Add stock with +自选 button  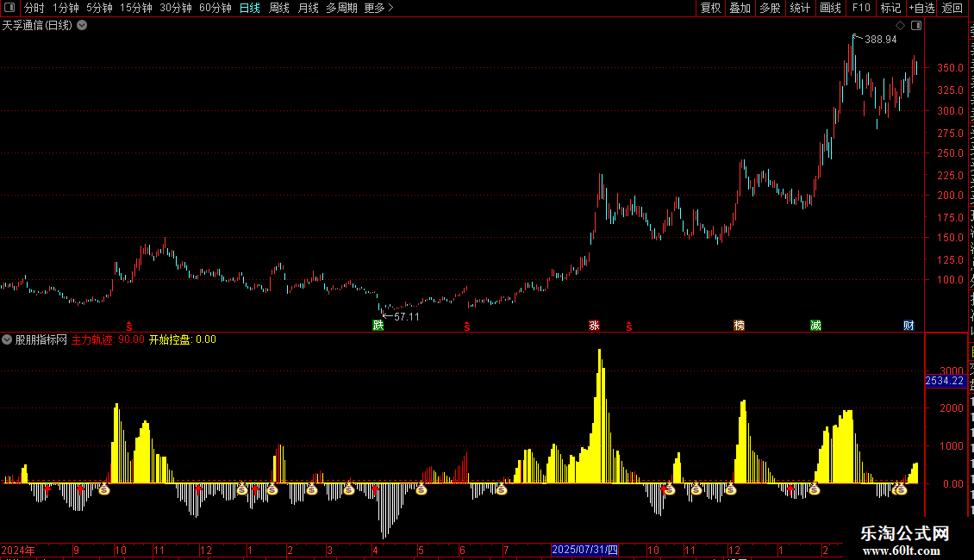921,8
